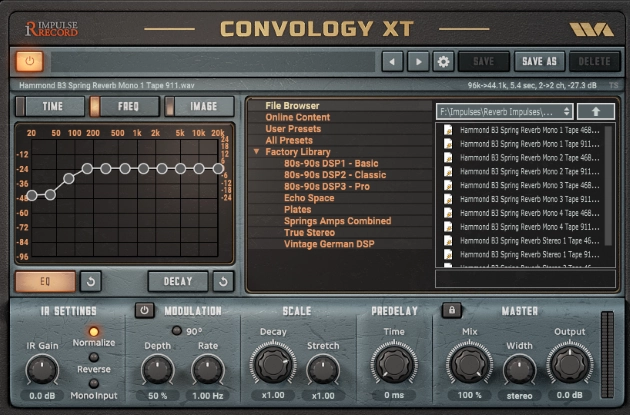Click the EQ node at 100 Hz
This screenshot has height=415, width=630.
pyautogui.click(x=69, y=178)
